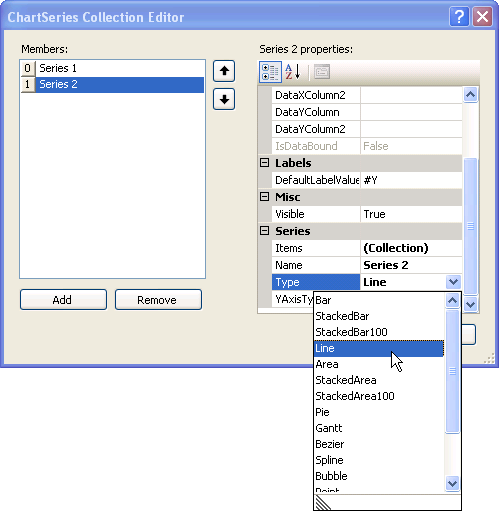Click the down arrow of the type list scrollbar

pyautogui.click(x=452, y=483)
